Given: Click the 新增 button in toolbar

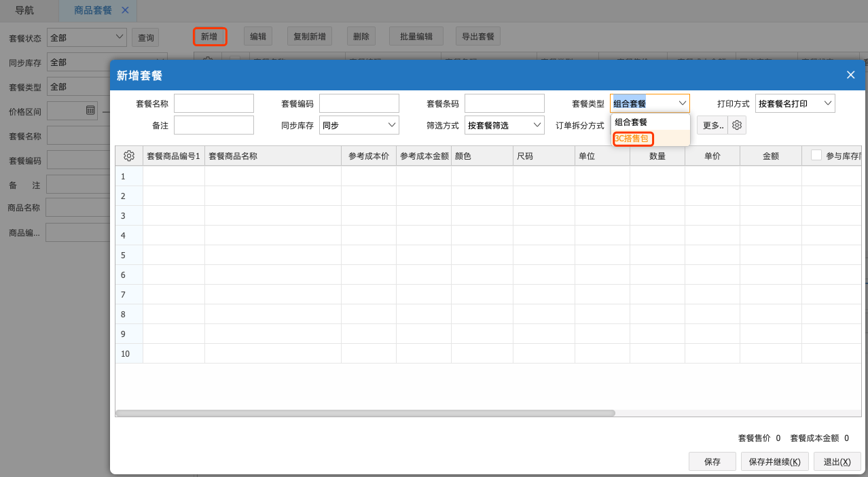Looking at the screenshot, I should [210, 37].
